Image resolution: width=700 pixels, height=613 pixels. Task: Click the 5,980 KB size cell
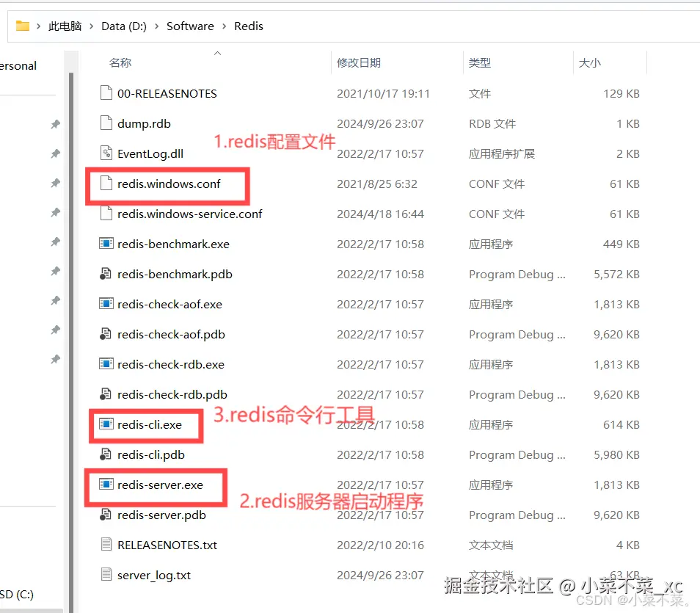pyautogui.click(x=616, y=455)
